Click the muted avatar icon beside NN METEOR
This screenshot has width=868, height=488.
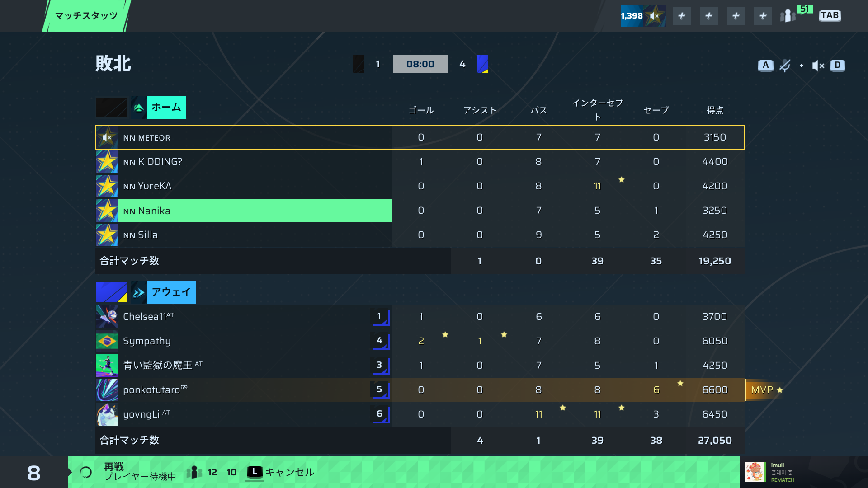[107, 137]
